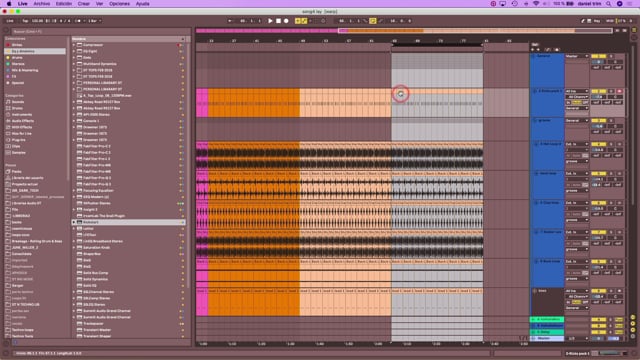The height and width of the screenshot is (360, 640).
Task: Start playback with the Play button
Action: click(270, 21)
